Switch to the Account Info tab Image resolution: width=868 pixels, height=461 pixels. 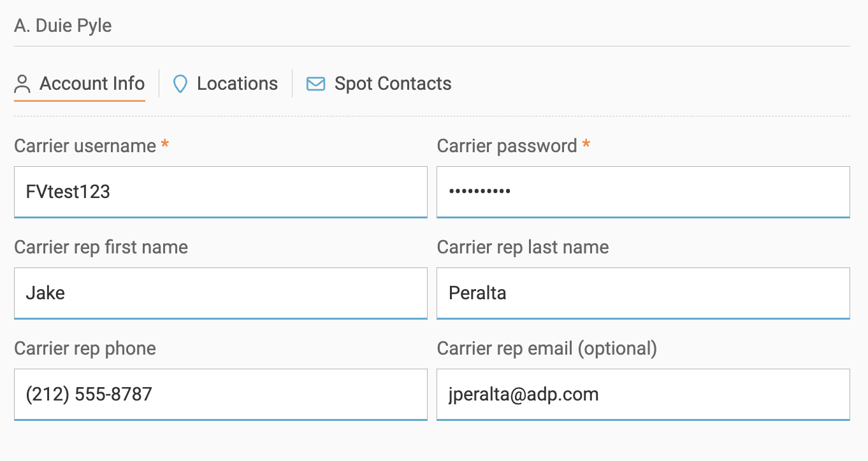pos(92,84)
